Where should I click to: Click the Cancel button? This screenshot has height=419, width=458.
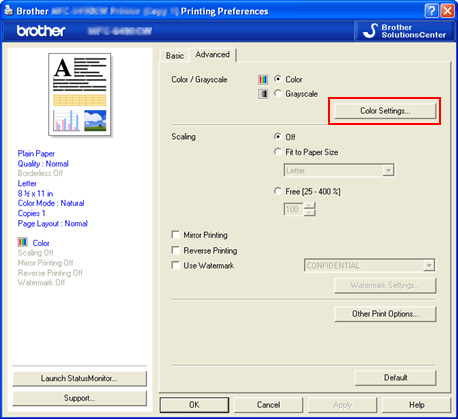268,405
